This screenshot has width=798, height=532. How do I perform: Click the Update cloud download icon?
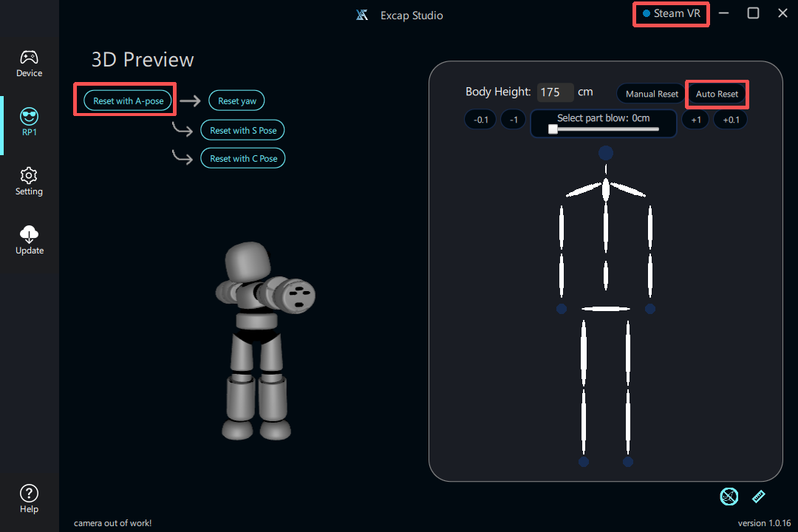pos(30,240)
